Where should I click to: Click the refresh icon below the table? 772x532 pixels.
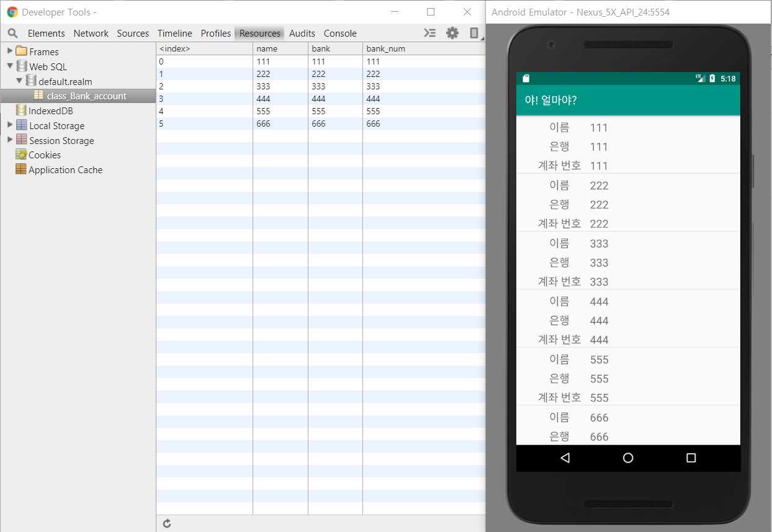(x=166, y=523)
